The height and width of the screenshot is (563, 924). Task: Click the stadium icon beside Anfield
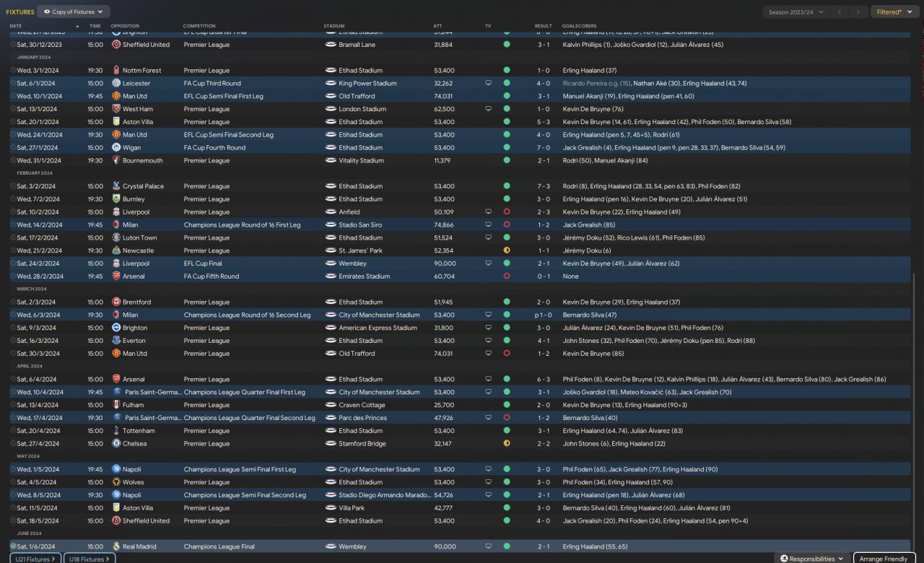(x=331, y=212)
